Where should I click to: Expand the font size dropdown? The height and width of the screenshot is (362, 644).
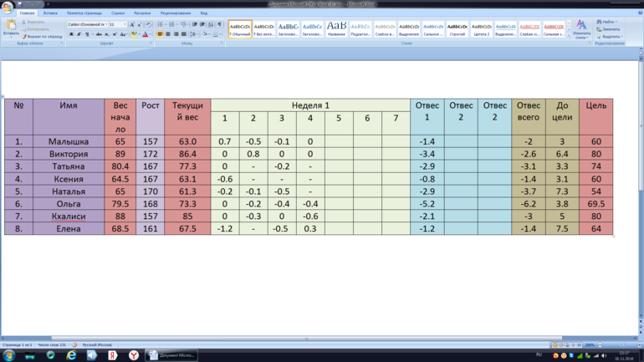[125, 25]
